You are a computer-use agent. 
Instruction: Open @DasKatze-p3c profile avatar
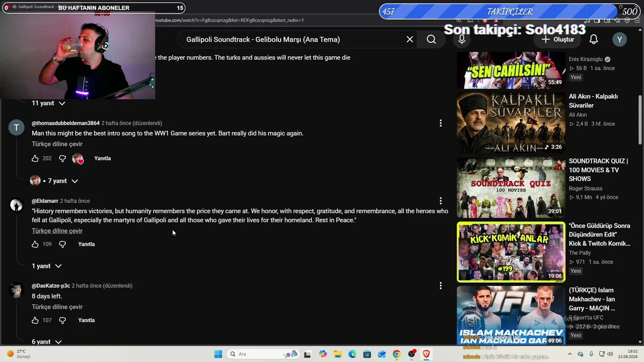pos(17,290)
